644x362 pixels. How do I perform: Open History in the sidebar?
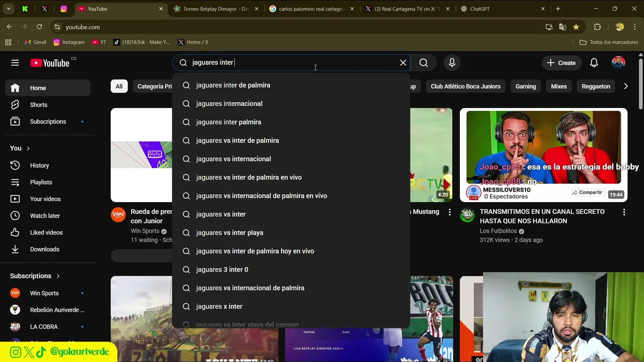(x=48, y=165)
